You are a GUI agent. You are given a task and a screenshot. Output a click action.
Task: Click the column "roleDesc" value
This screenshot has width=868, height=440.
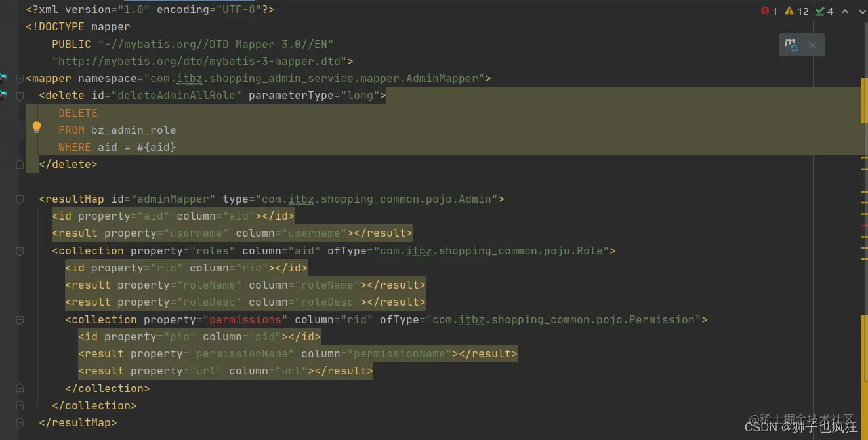[327, 302]
